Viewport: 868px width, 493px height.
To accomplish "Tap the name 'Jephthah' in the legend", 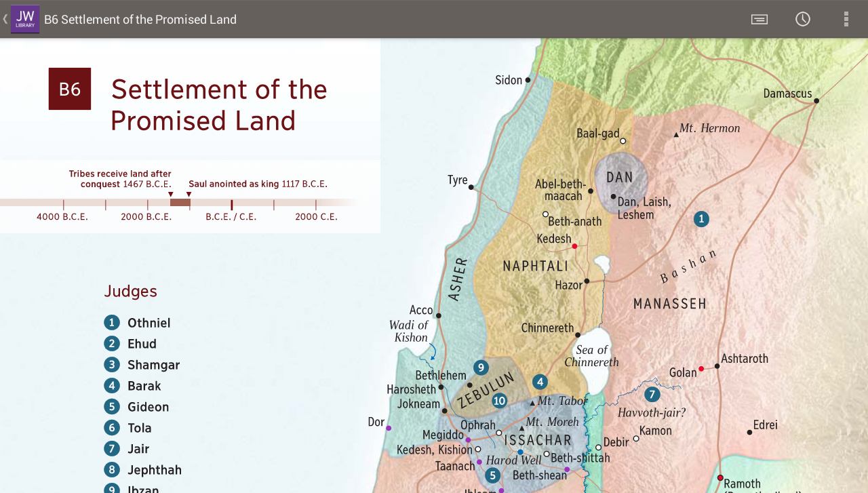I will click(155, 470).
